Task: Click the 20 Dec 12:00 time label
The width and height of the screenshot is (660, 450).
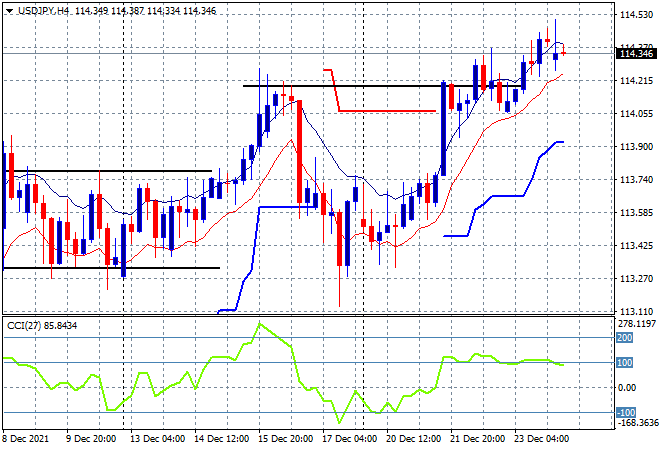Action: 413,439
